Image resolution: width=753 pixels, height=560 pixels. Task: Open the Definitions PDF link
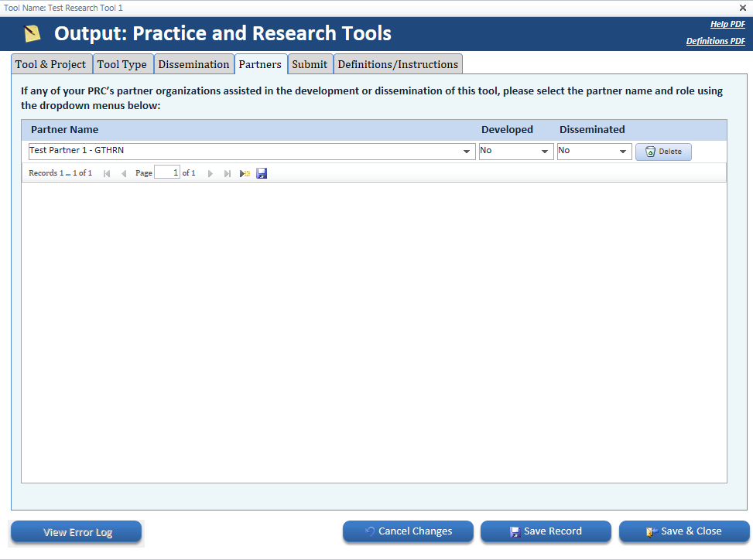[716, 41]
